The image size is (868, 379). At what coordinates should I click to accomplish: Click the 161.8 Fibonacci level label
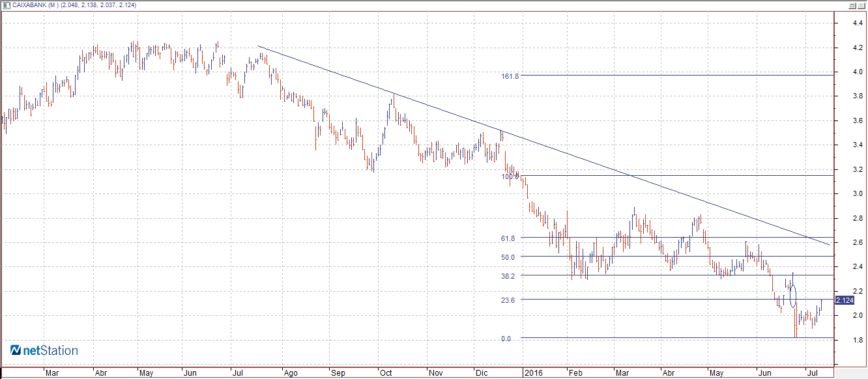pyautogui.click(x=510, y=76)
